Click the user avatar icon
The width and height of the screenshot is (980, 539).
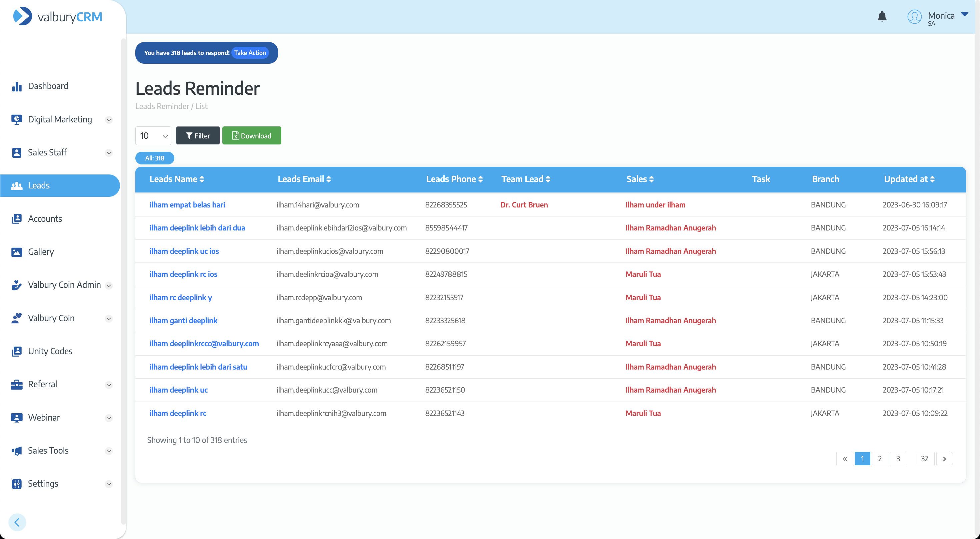click(914, 17)
